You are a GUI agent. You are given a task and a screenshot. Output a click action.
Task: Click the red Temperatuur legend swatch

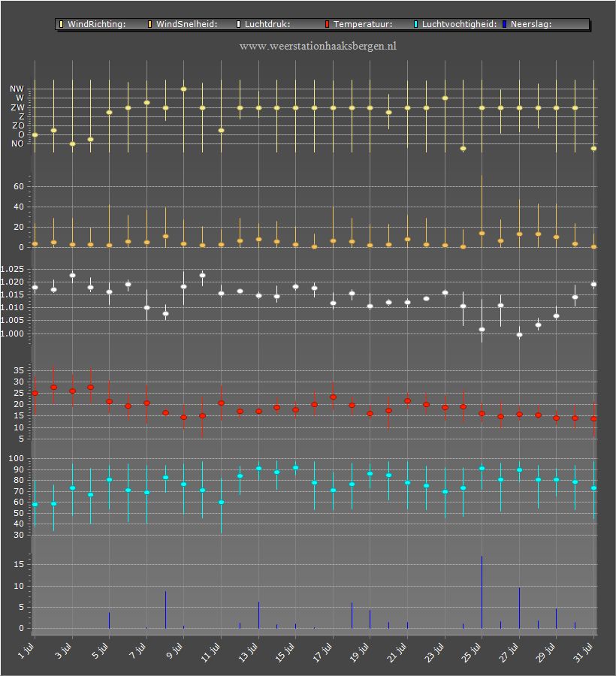pyautogui.click(x=328, y=24)
